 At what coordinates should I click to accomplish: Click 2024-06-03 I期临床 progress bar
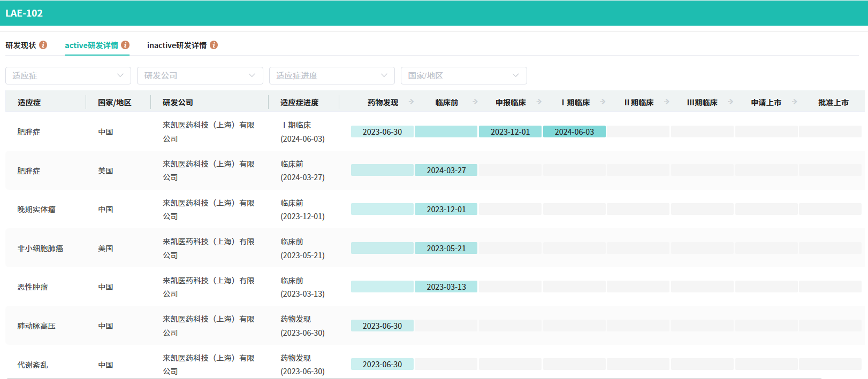574,132
